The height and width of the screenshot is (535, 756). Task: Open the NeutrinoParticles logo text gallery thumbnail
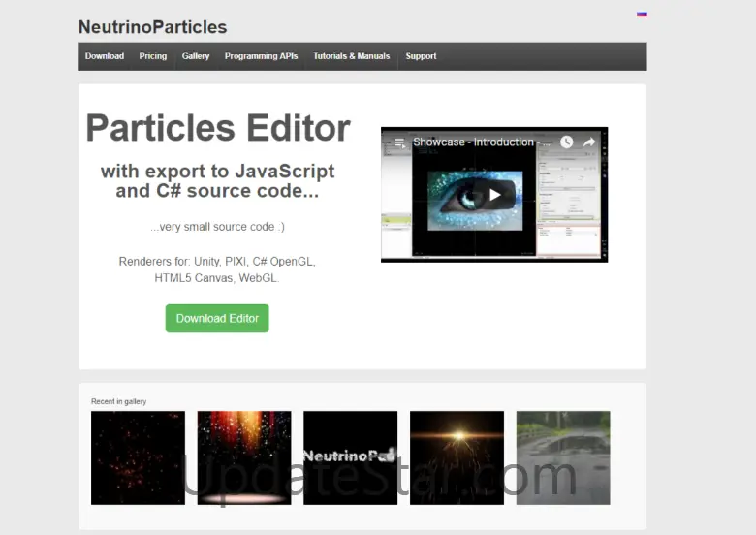350,457
